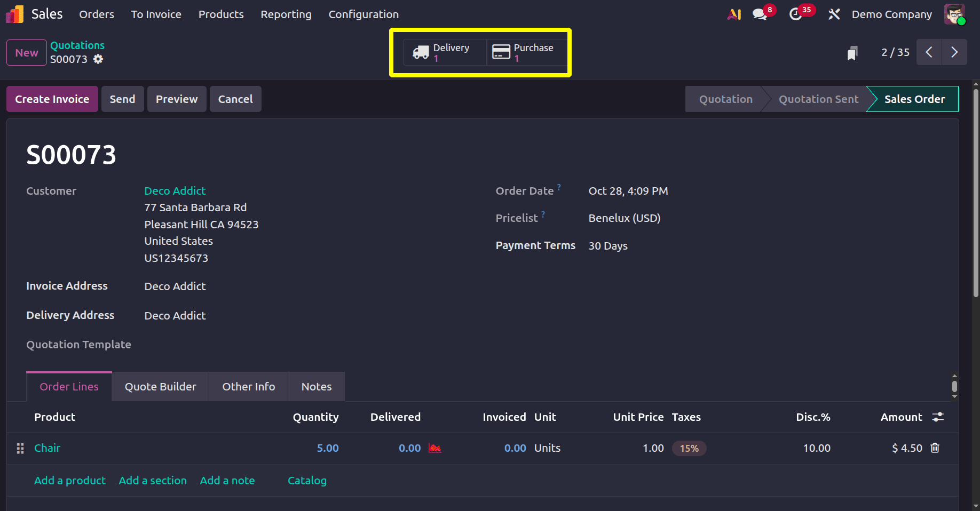Select the 15% tax tag on Chair line
Viewport: 980px width, 511px height.
click(689, 448)
